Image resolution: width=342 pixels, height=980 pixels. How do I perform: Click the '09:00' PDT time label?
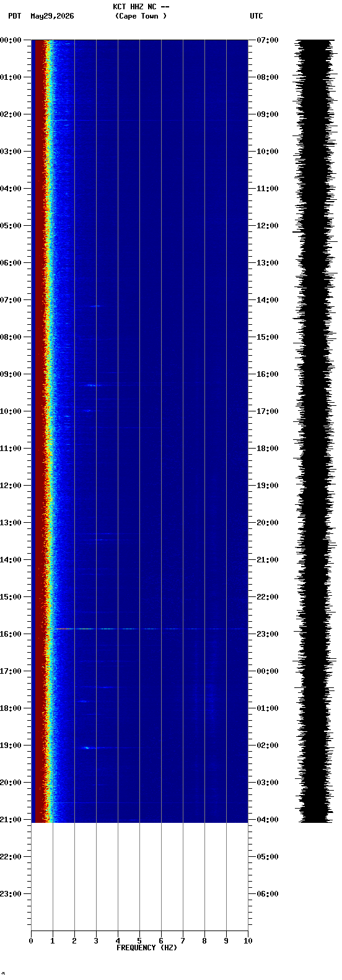(x=11, y=374)
